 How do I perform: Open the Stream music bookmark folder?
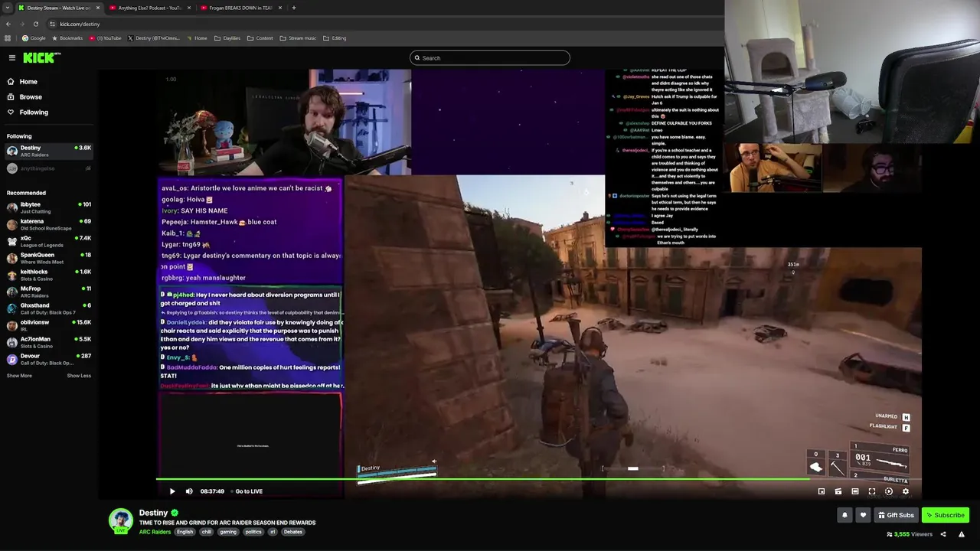298,38
